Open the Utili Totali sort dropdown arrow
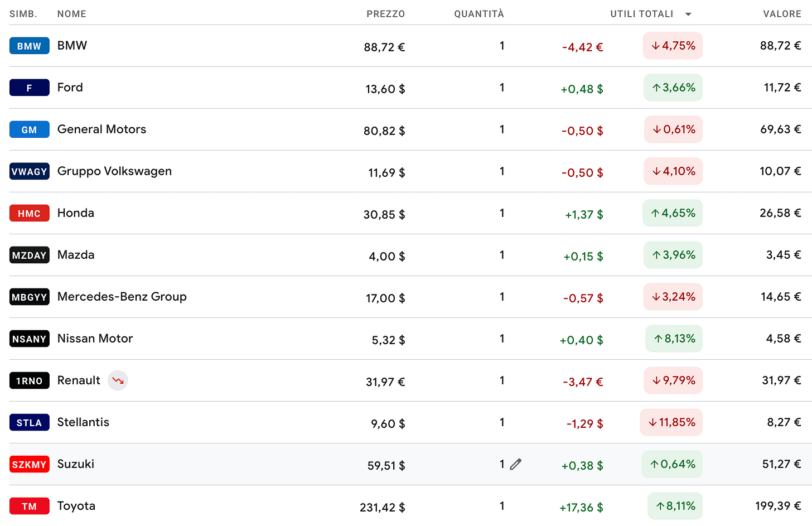The height and width of the screenshot is (526, 812). pos(688,14)
